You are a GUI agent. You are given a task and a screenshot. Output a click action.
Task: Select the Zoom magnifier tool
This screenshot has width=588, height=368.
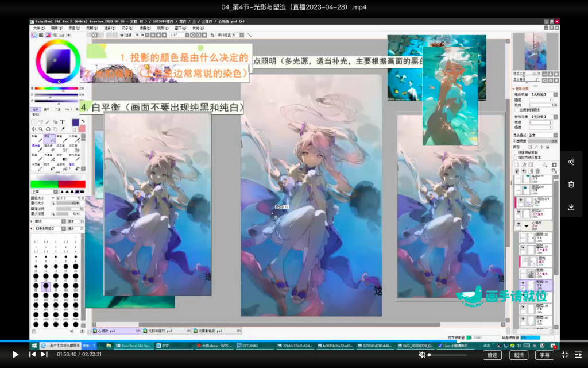click(x=41, y=129)
